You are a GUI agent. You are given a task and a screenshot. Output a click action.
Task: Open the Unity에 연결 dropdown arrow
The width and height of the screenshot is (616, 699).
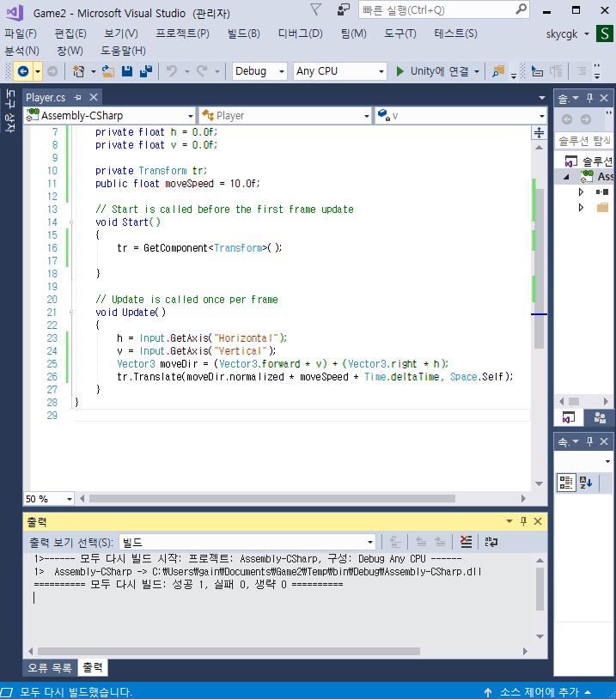coord(477,71)
